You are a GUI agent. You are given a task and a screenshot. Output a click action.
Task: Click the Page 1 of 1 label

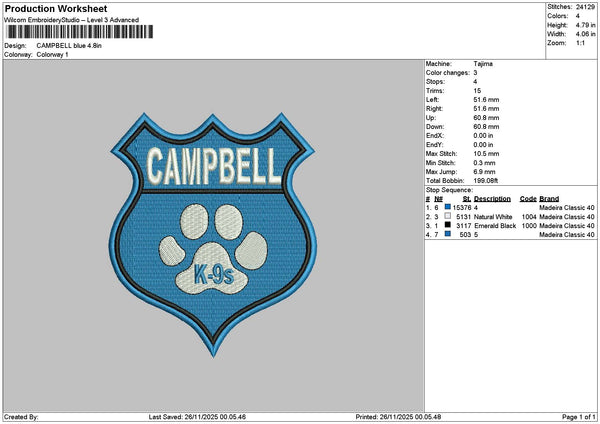(579, 417)
